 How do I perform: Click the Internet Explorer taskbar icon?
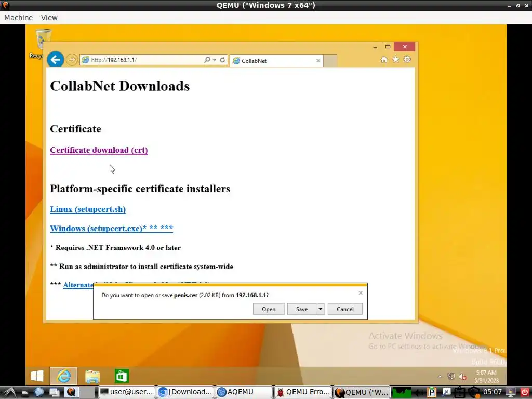pos(63,376)
